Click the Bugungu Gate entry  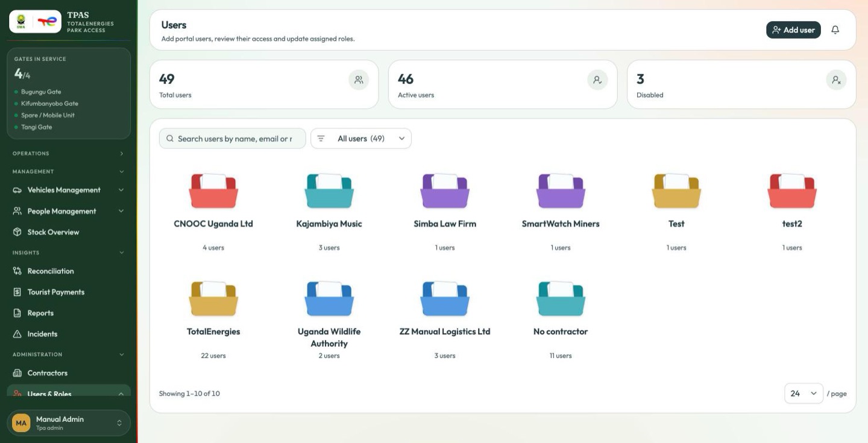pos(41,92)
